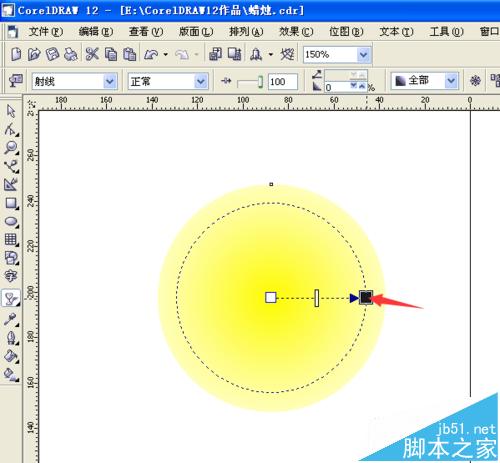Select the Fill bucket tool
This screenshot has height=463, width=500.
point(11,356)
